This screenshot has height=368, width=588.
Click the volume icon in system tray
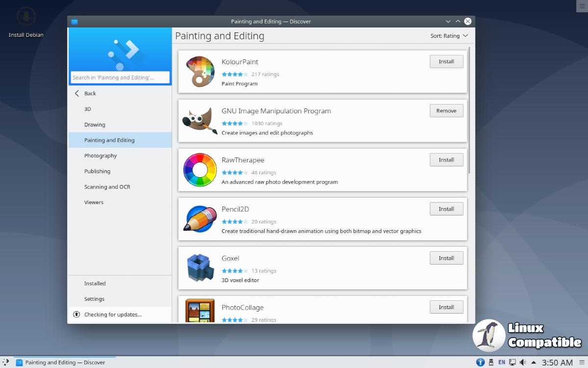(522, 363)
